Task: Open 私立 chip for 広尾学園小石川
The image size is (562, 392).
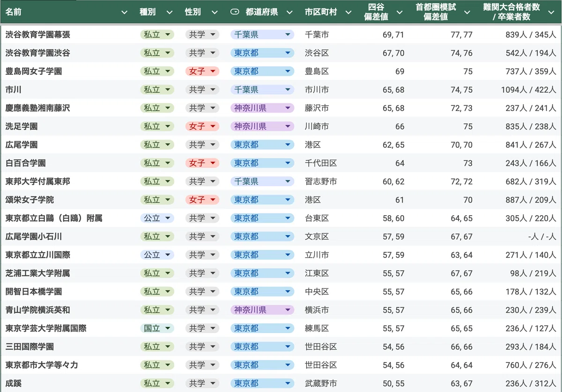Action: pyautogui.click(x=157, y=236)
